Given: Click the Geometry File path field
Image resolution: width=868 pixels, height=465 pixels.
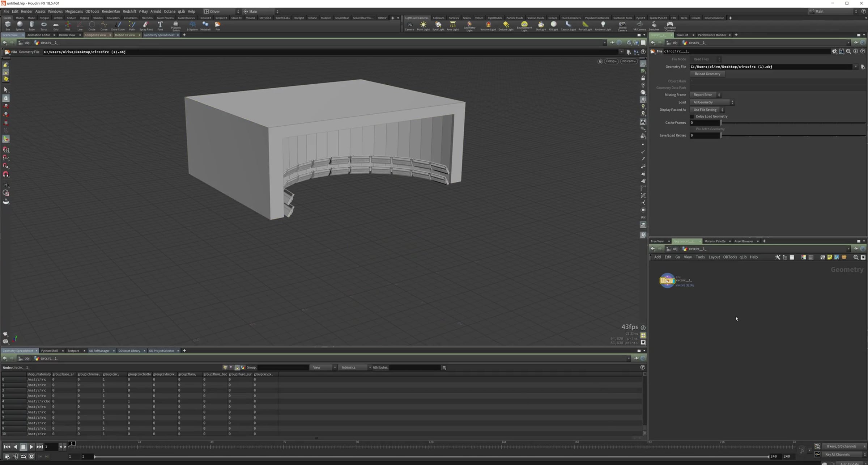Looking at the screenshot, I should (771, 67).
